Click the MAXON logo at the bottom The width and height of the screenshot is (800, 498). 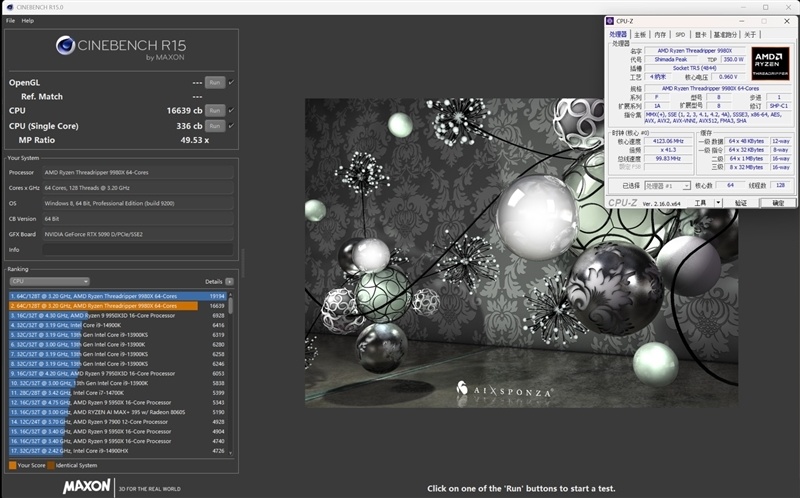pos(86,487)
